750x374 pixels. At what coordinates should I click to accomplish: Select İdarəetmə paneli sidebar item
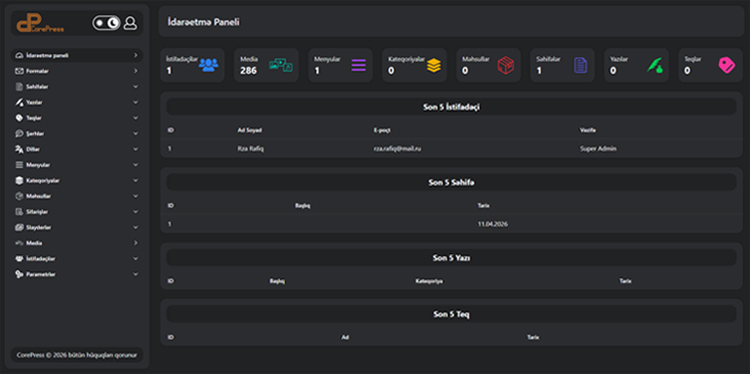[x=77, y=55]
